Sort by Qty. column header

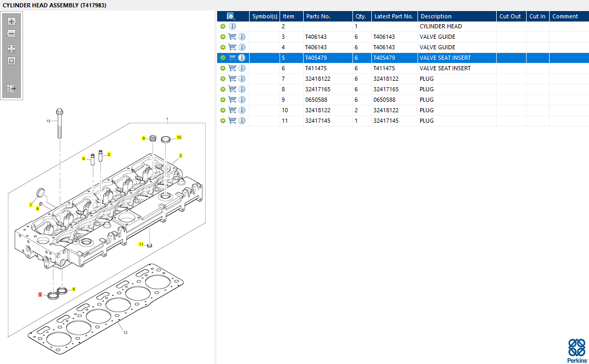362,16
